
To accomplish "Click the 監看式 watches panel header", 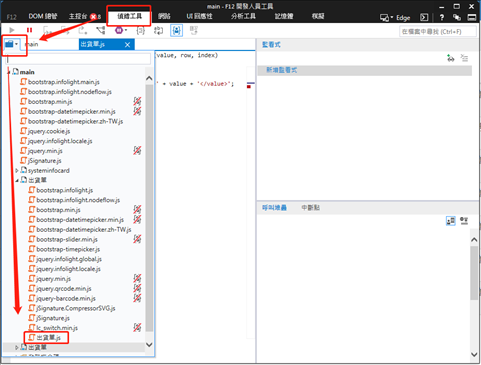I will pyautogui.click(x=271, y=45).
